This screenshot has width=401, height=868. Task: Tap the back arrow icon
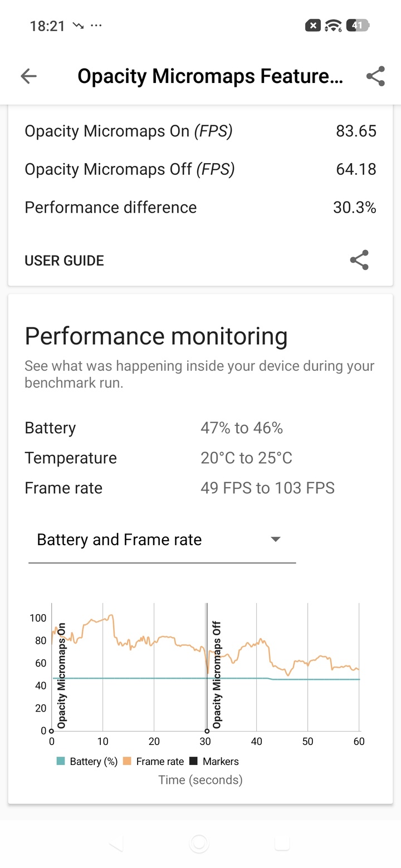(28, 76)
